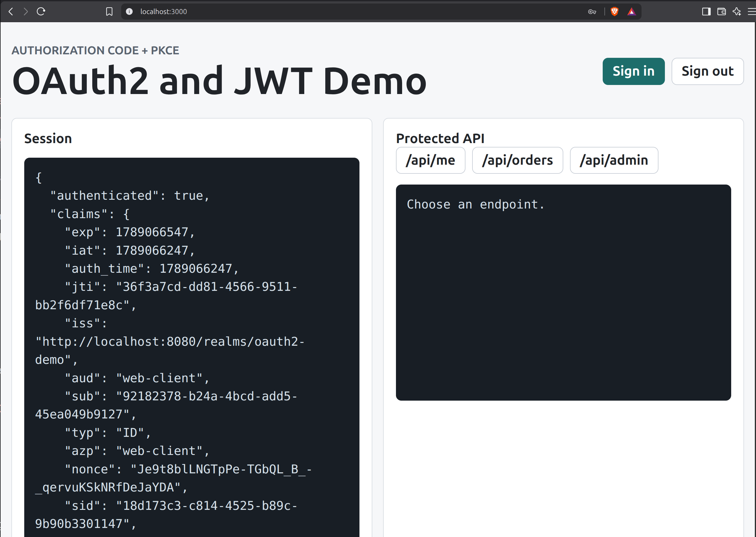
Task: Click the 'Choose an endpoint.' output text
Action: [476, 204]
